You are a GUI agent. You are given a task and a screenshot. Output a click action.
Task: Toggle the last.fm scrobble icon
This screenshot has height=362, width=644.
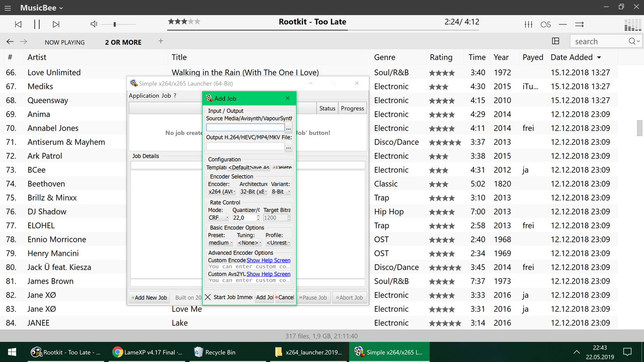546,24
